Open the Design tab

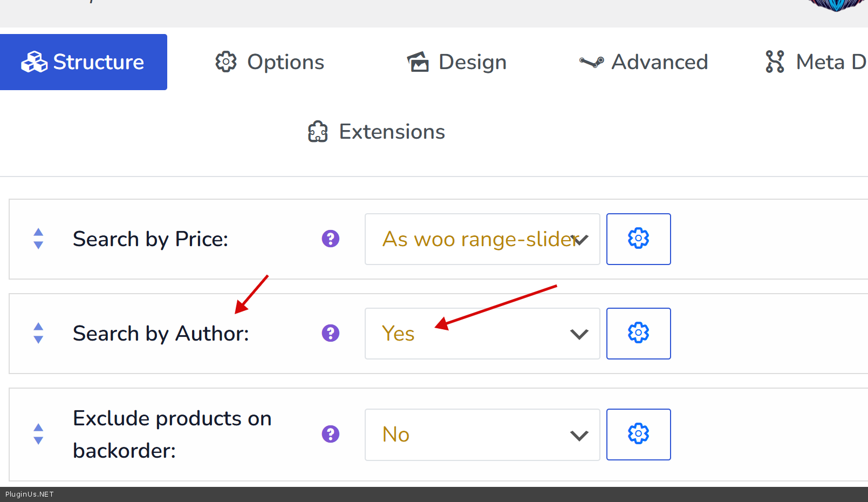[x=457, y=62]
